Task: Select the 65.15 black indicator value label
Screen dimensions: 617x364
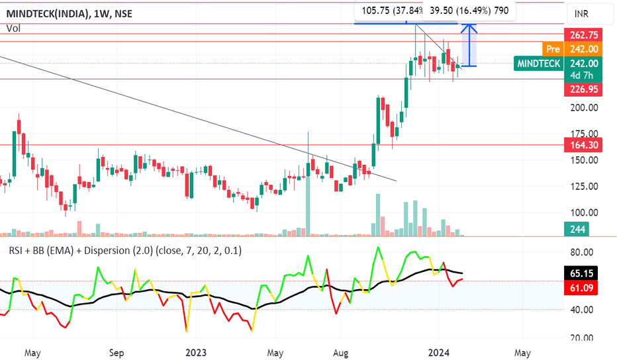Action: (x=581, y=273)
